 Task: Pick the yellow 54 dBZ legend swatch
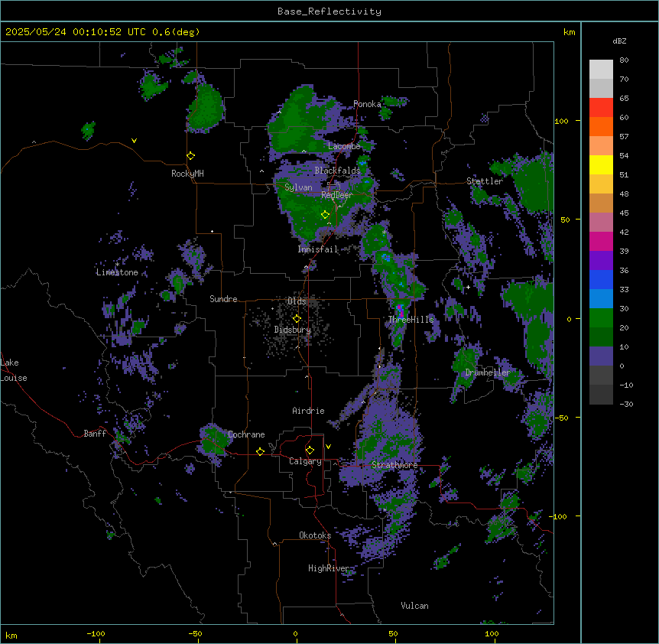pos(601,164)
